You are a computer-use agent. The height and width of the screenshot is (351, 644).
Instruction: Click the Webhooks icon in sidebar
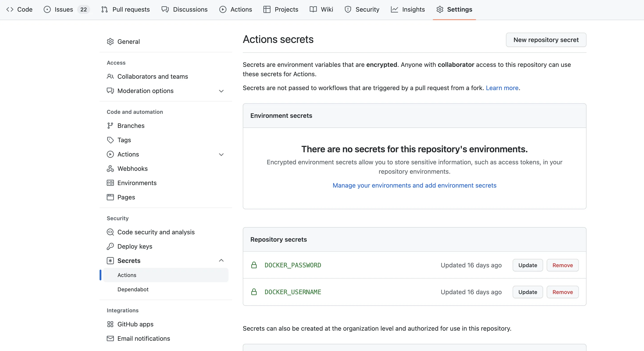110,169
